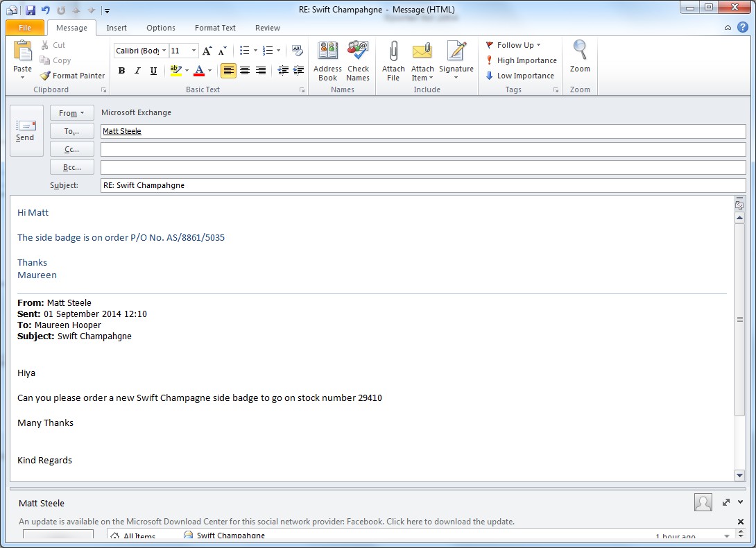Apply a bulleted list
The height and width of the screenshot is (548, 756).
244,51
